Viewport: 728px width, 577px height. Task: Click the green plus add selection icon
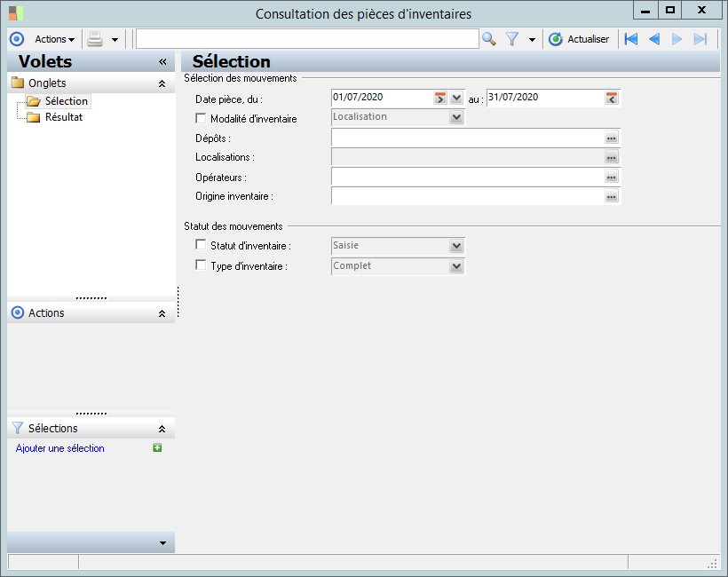point(157,448)
